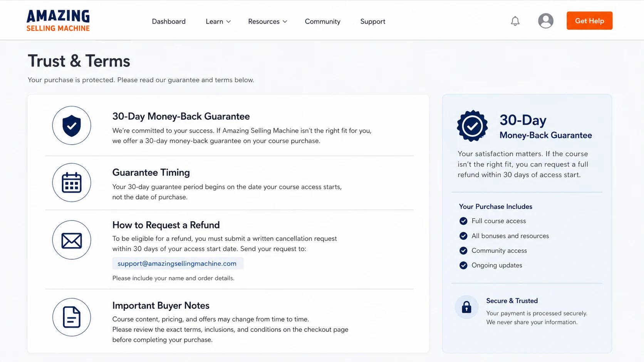Click the Trust & Terms page heading

click(x=79, y=61)
